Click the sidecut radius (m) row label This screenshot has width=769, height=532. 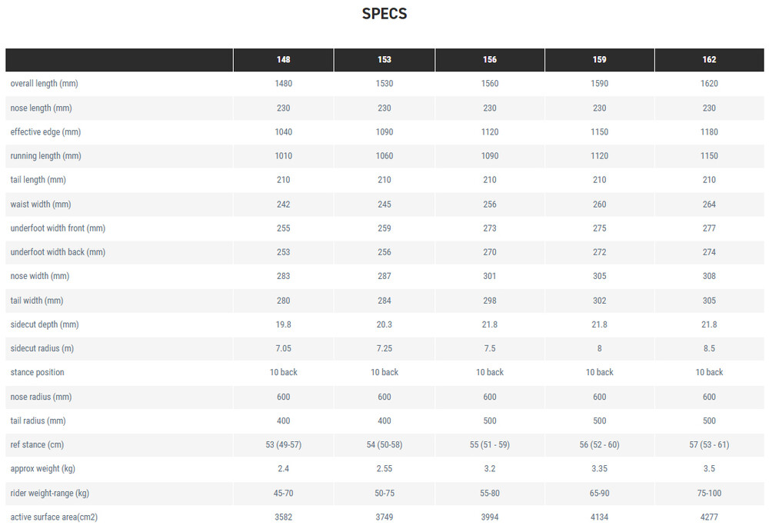click(x=42, y=349)
